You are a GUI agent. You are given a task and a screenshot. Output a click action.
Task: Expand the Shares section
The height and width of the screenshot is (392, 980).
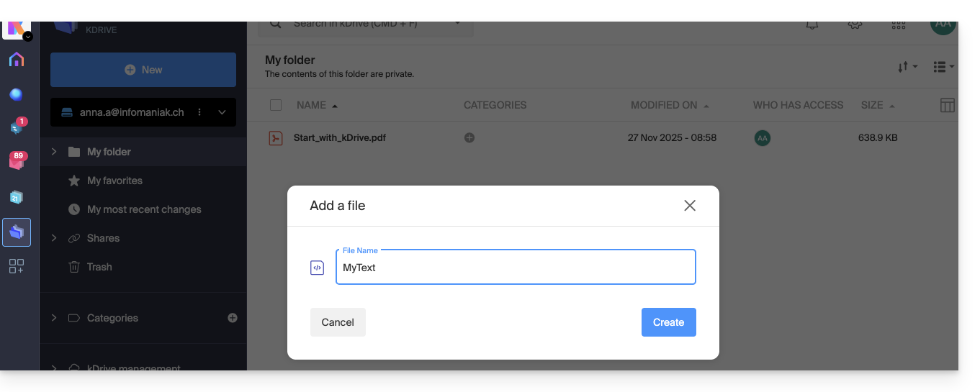(x=54, y=238)
